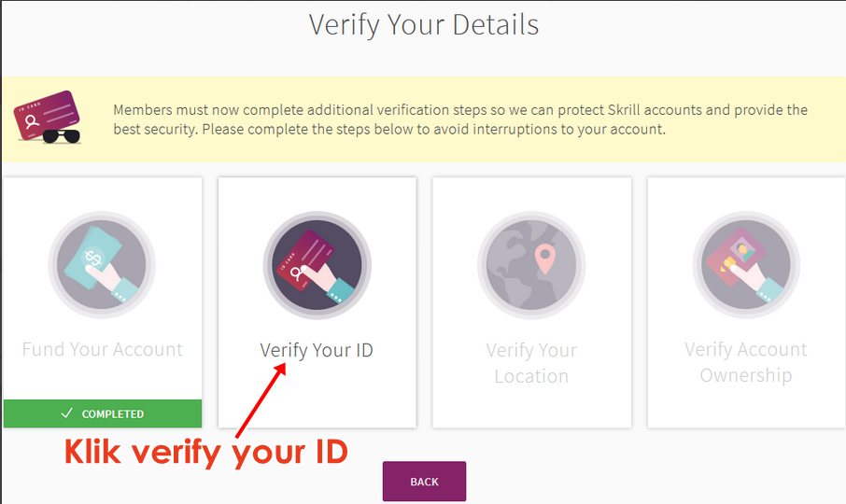
Task: Open the "Verify Your ID" text label
Action: click(x=317, y=351)
